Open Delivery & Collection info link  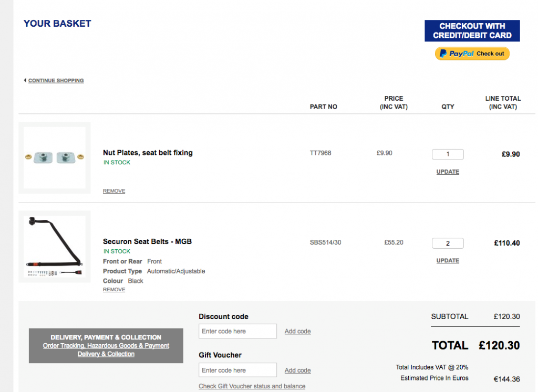[x=106, y=354]
